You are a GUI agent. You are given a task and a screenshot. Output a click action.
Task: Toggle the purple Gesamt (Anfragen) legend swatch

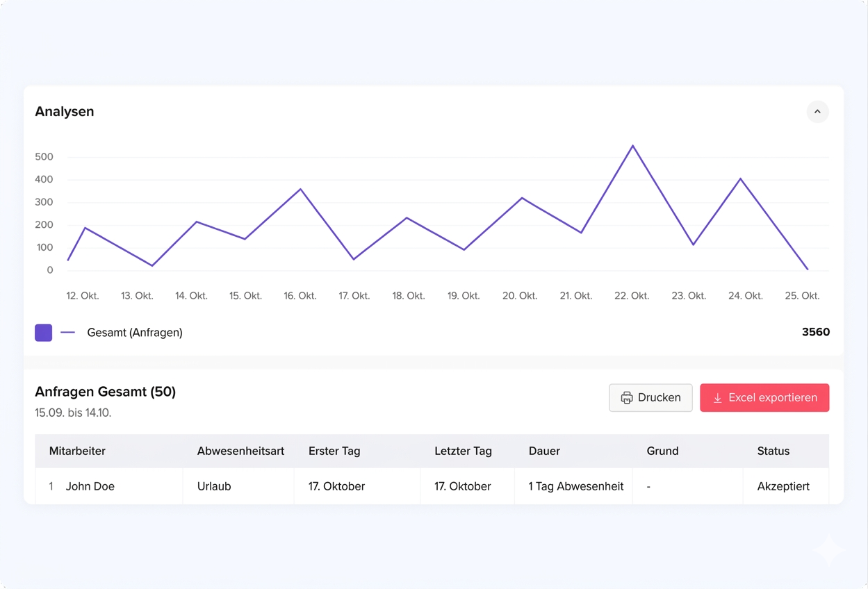click(x=44, y=333)
